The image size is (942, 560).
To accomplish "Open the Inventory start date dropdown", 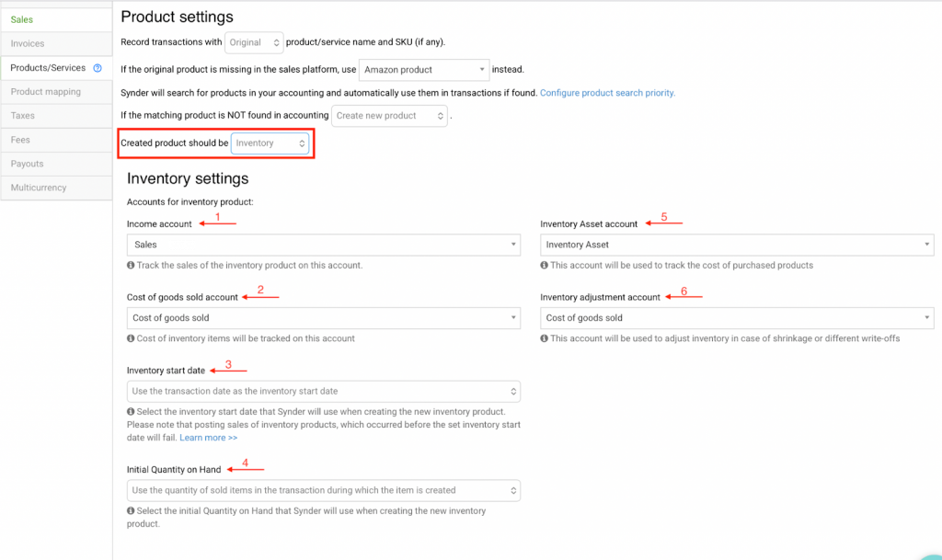I will pos(323,391).
